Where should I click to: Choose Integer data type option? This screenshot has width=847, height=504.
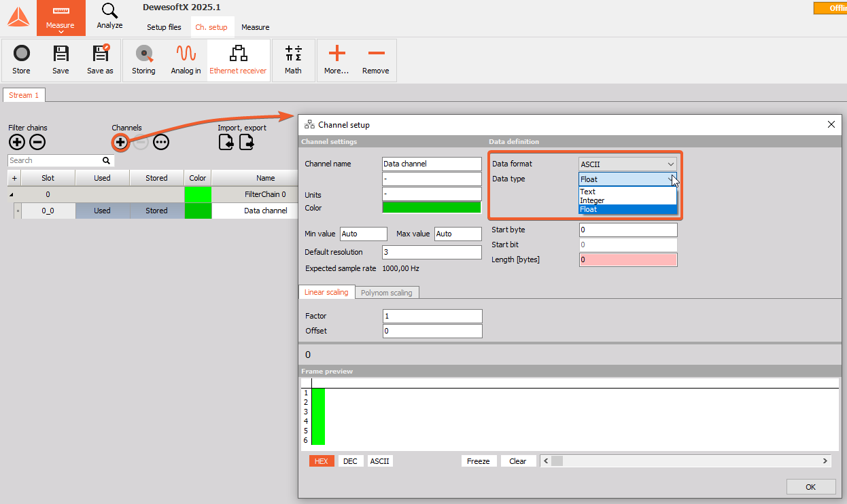coord(627,200)
